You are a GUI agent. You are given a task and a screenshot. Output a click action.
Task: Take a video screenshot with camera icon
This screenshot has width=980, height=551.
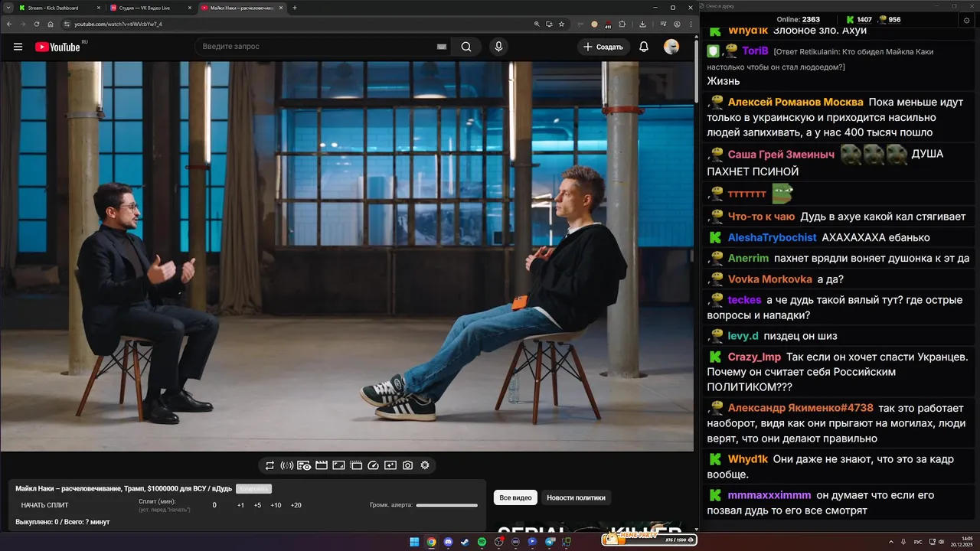click(408, 465)
